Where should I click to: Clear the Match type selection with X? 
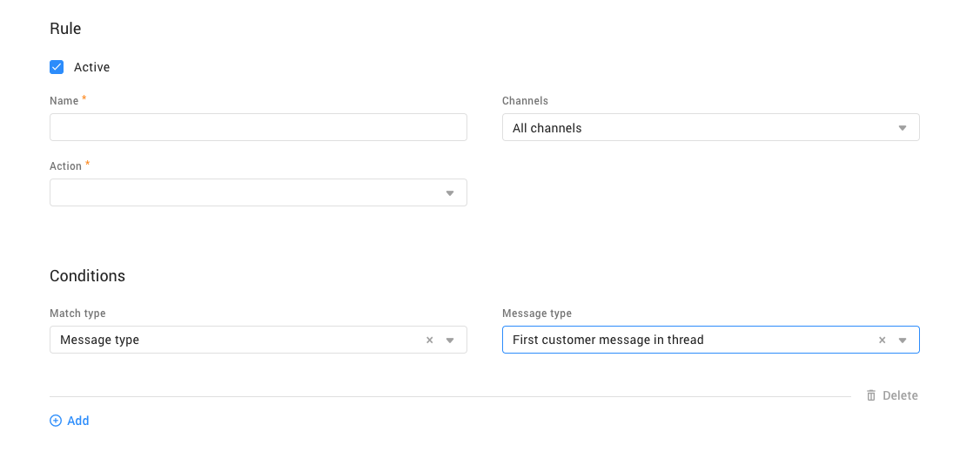coord(429,341)
